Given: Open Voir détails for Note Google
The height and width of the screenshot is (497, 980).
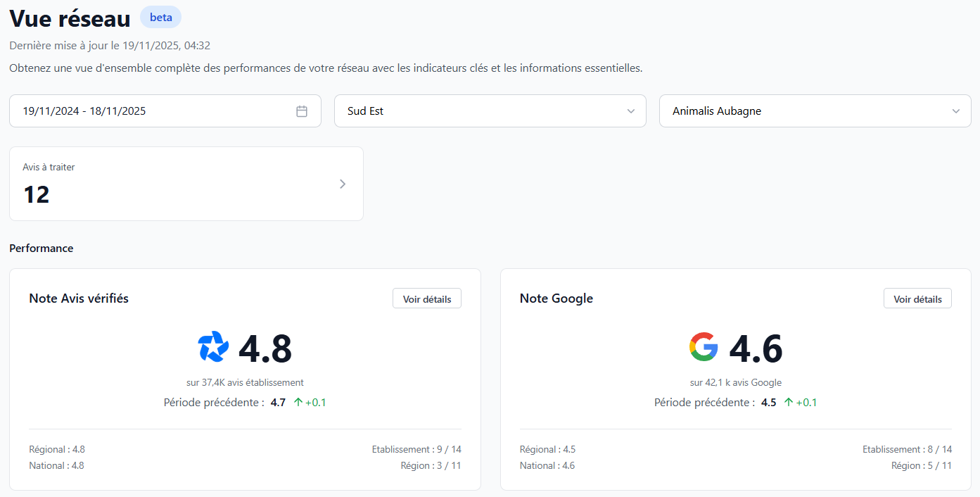Looking at the screenshot, I should (x=917, y=298).
